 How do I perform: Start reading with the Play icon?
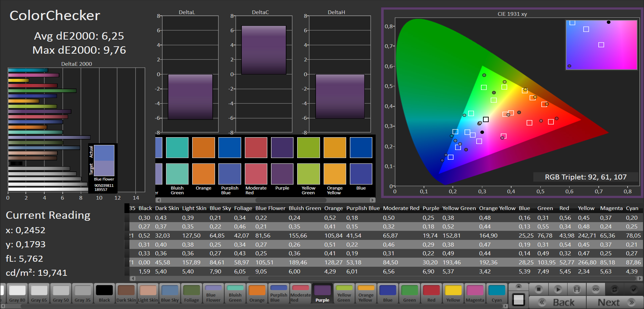(558, 289)
